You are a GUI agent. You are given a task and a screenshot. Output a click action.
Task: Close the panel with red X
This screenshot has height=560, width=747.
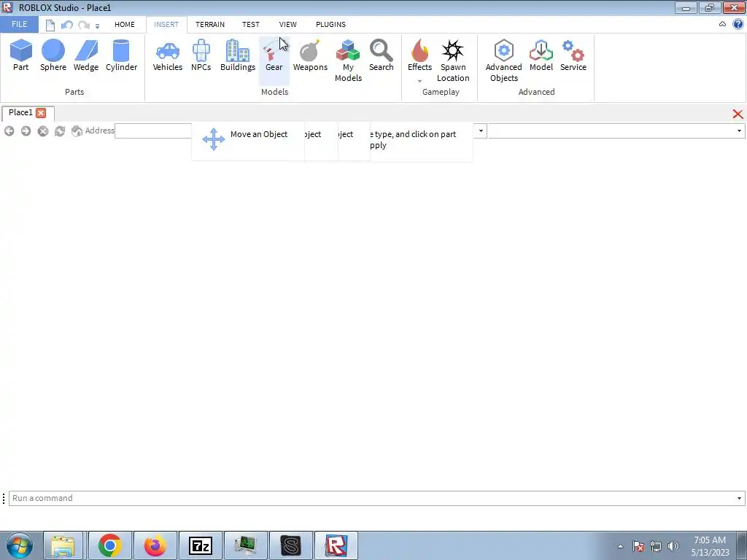tap(738, 114)
